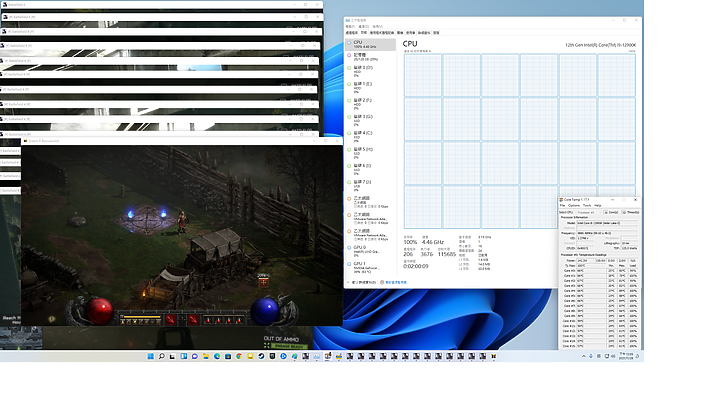This screenshot has width=720, height=410.
Task: Toggle run/walk button in Diablo II HUD
Action: point(122,316)
